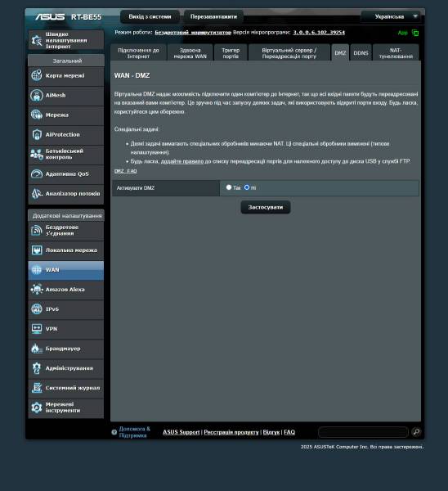Click the green App label
Image resolution: width=448 pixels, height=491 pixels.
pos(403,33)
